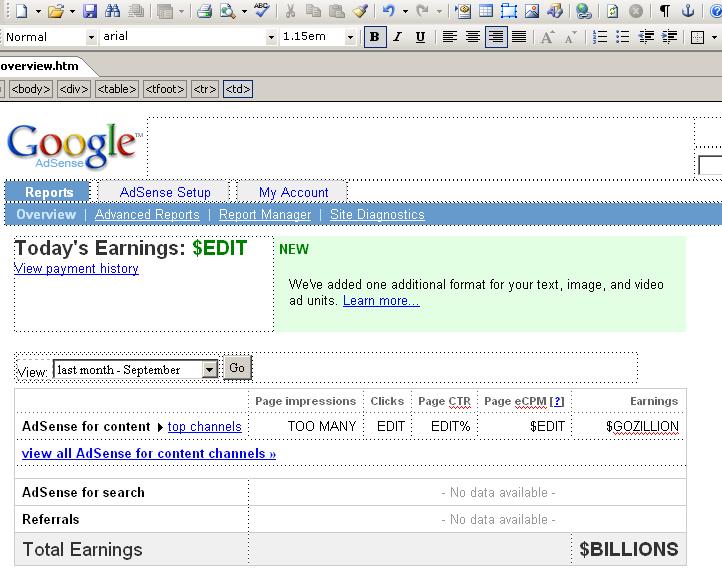The width and height of the screenshot is (722, 572).
Task: Run spell check with ABC icon
Action: pyautogui.click(x=262, y=10)
